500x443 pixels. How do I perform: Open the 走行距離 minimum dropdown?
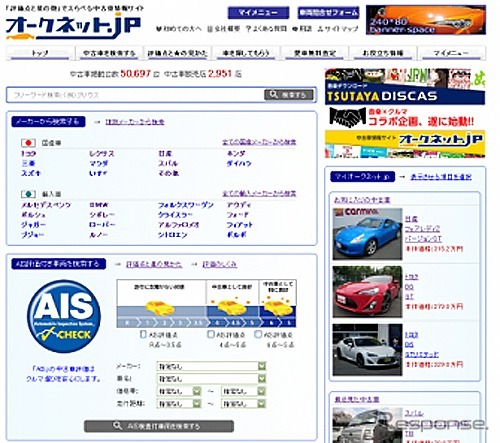point(179,404)
